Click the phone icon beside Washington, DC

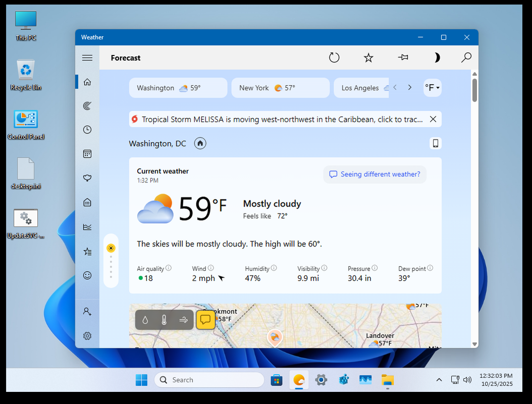(436, 143)
